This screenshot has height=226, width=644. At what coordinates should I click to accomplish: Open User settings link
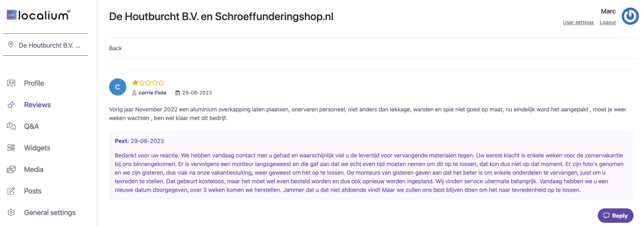(579, 23)
